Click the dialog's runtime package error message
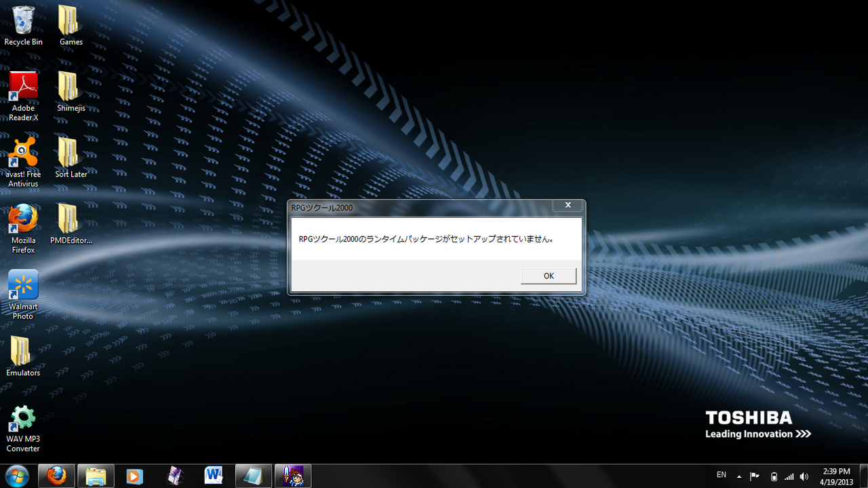Image resolution: width=868 pixels, height=488 pixels. [x=426, y=239]
